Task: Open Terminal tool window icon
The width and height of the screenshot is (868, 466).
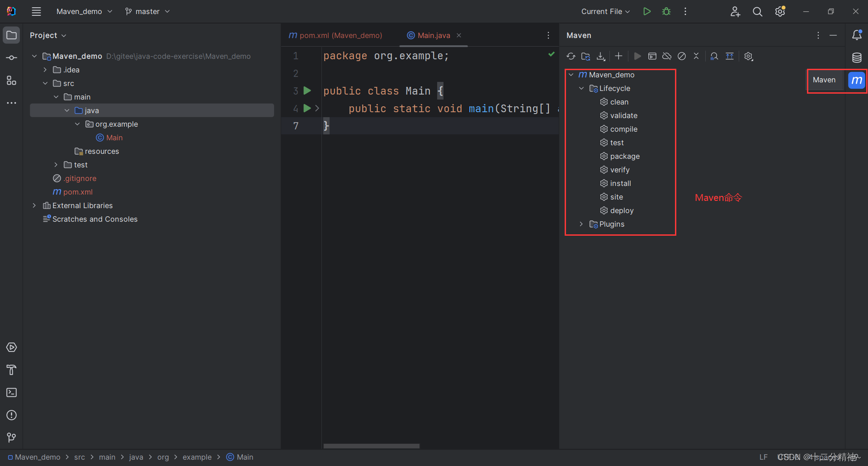Action: 12,392
